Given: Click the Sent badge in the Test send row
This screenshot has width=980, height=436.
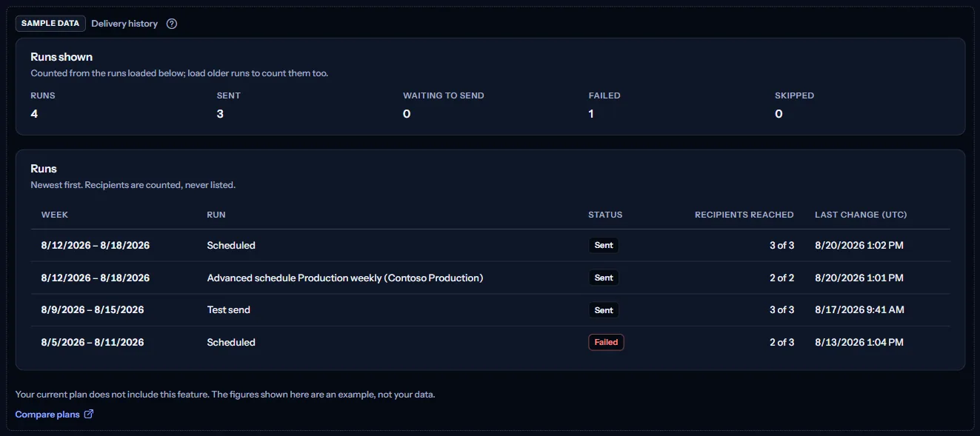Looking at the screenshot, I should pyautogui.click(x=604, y=310).
